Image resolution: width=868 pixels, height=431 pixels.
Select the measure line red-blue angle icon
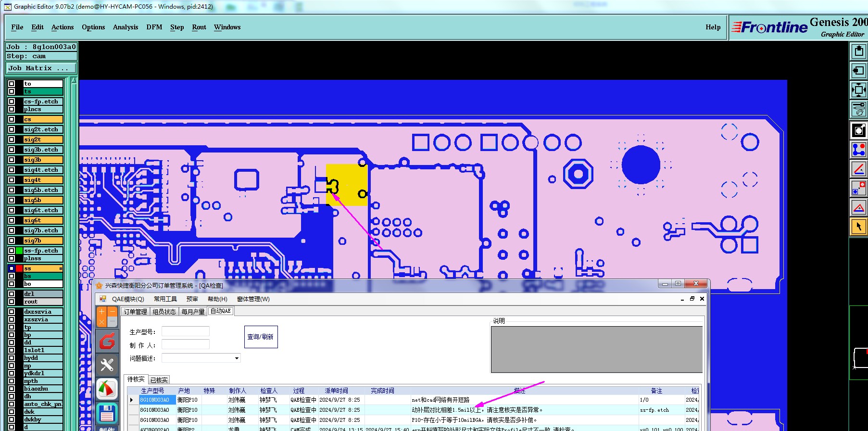coord(859,169)
